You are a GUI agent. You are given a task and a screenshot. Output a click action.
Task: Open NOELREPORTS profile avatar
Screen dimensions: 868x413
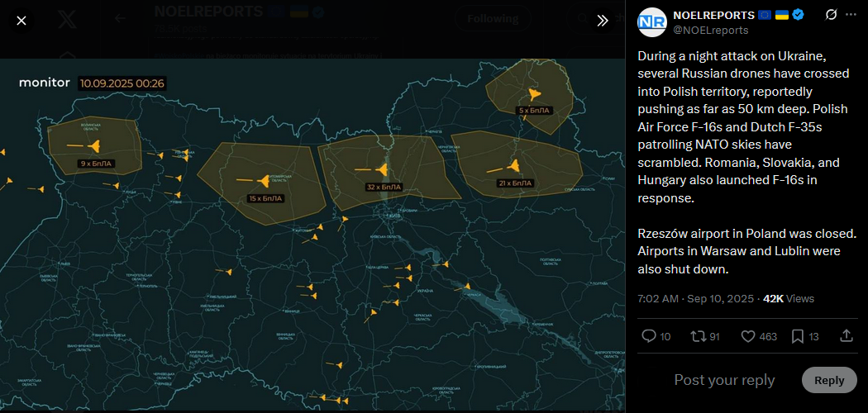652,22
